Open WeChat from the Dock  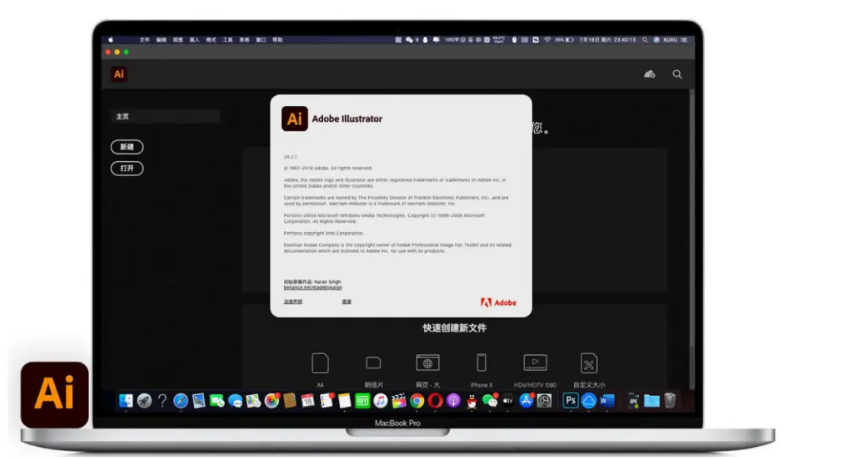(x=490, y=401)
